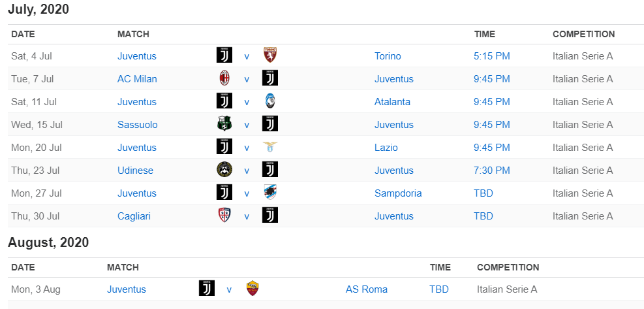
Task: Click the TBD time for the Cagliari match
Action: point(483,216)
